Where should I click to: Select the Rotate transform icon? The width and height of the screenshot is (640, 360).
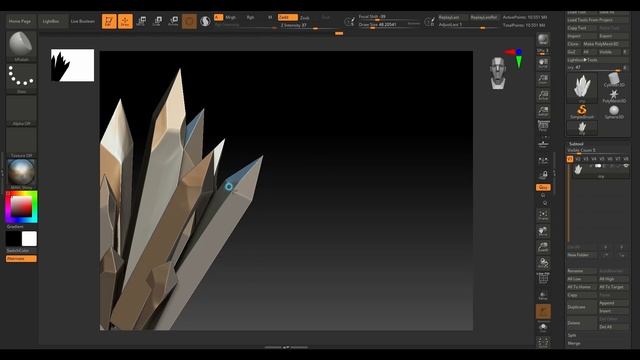pos(173,21)
